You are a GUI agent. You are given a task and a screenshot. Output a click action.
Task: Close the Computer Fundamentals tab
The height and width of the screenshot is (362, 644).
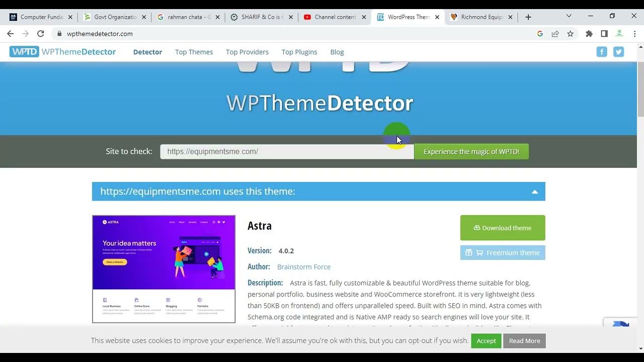click(x=70, y=17)
